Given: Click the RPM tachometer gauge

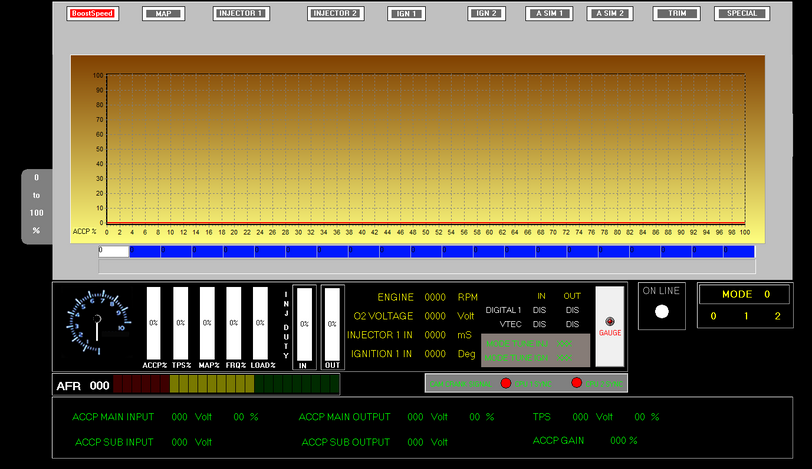Looking at the screenshot, I should click(97, 322).
